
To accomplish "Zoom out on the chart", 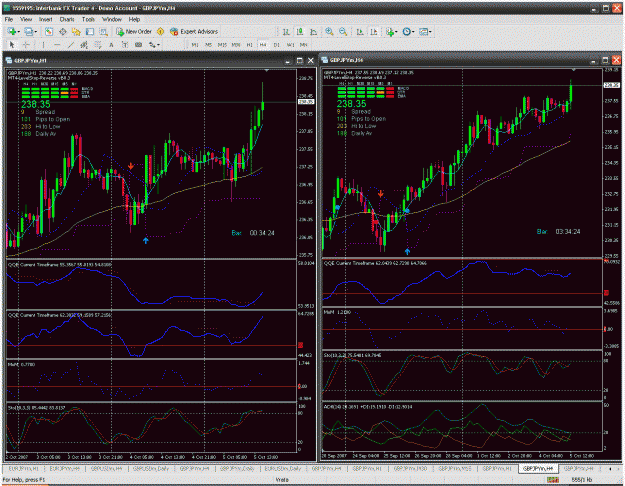I will point(343,31).
